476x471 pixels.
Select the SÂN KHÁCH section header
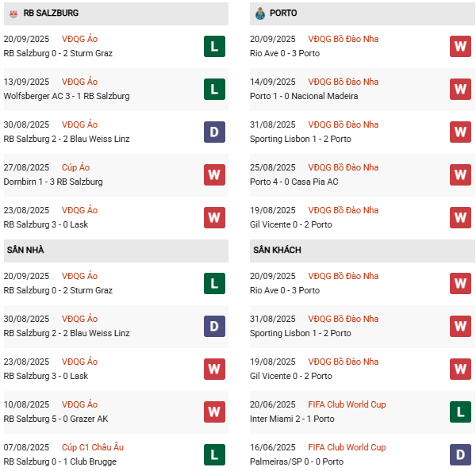(x=277, y=251)
